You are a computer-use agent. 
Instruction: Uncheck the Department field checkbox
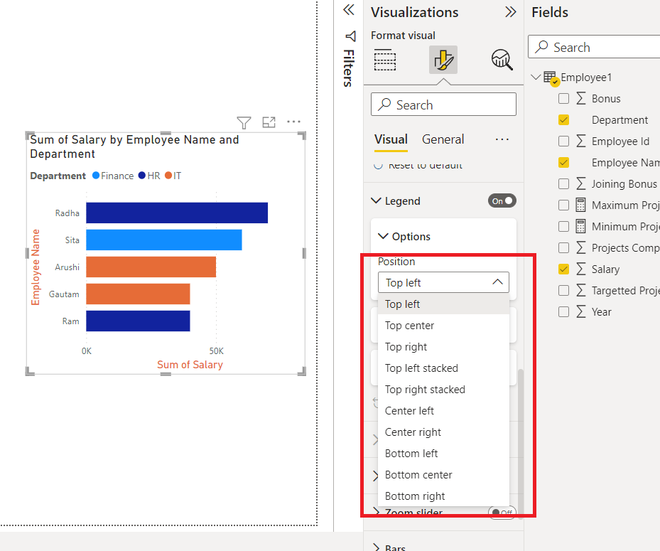point(563,120)
